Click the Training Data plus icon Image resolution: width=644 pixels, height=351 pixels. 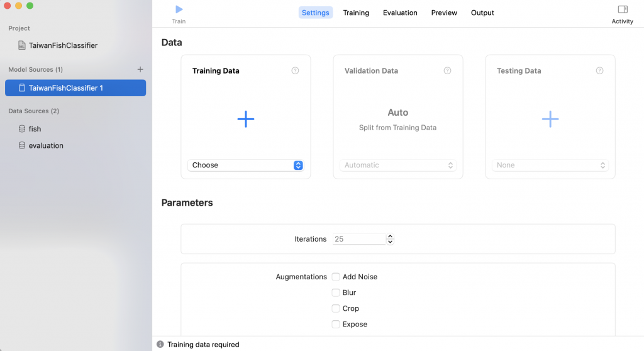click(x=246, y=119)
